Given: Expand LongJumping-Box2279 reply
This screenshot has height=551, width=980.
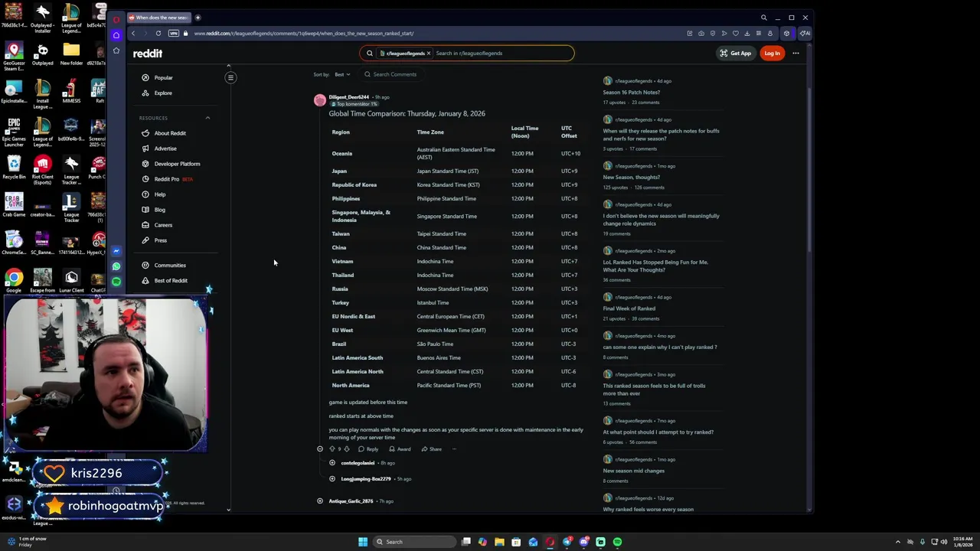Looking at the screenshot, I should 332,479.
